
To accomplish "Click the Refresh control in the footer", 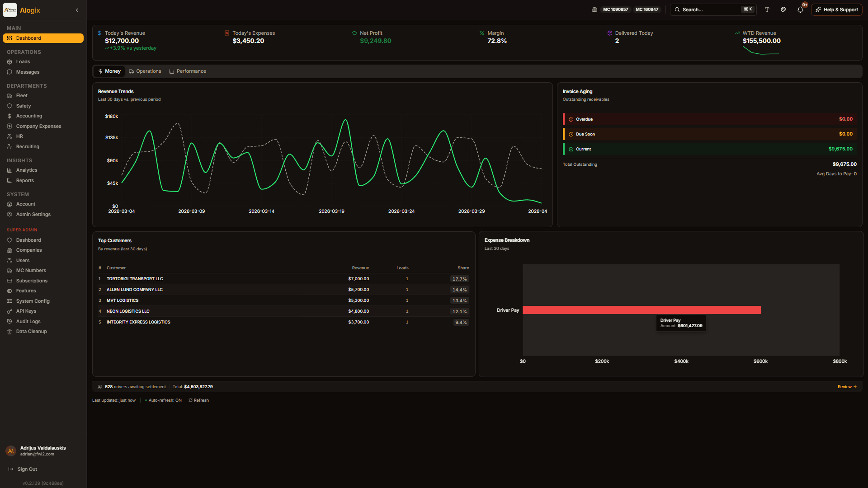I will pos(198,400).
